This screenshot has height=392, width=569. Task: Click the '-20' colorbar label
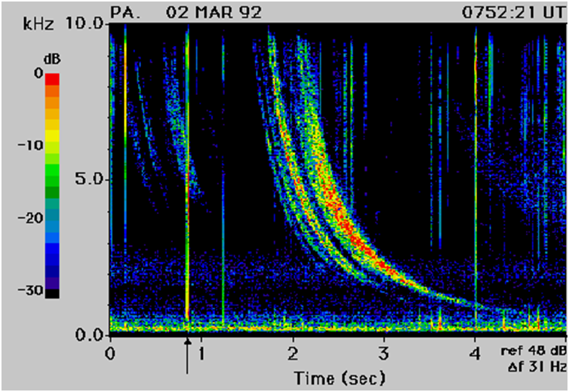31,218
